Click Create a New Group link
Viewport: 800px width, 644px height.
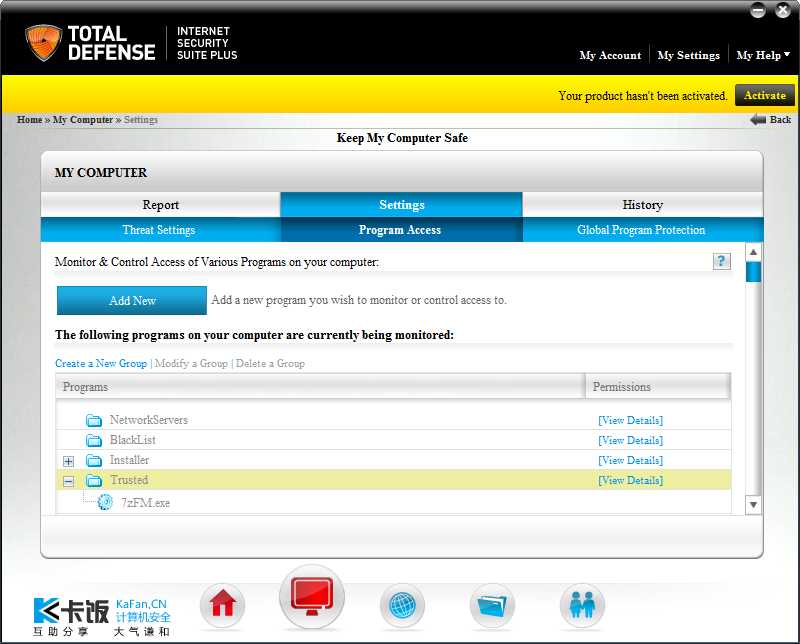click(101, 363)
